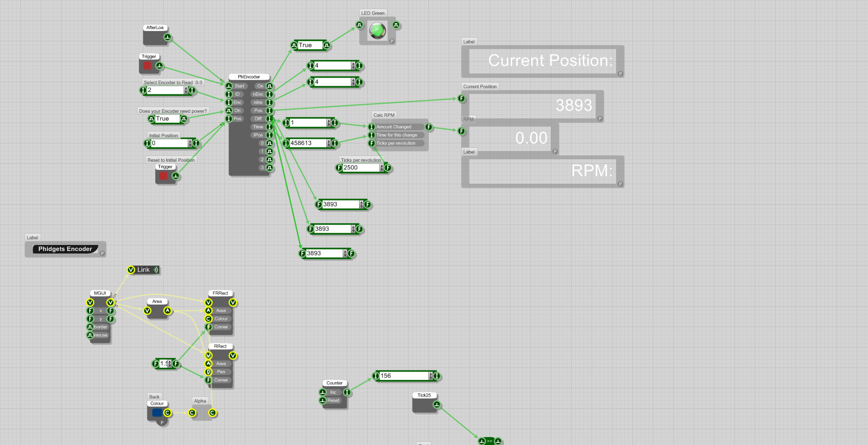Click the stepper arrows on Select Encoder to Read field

(x=186, y=90)
